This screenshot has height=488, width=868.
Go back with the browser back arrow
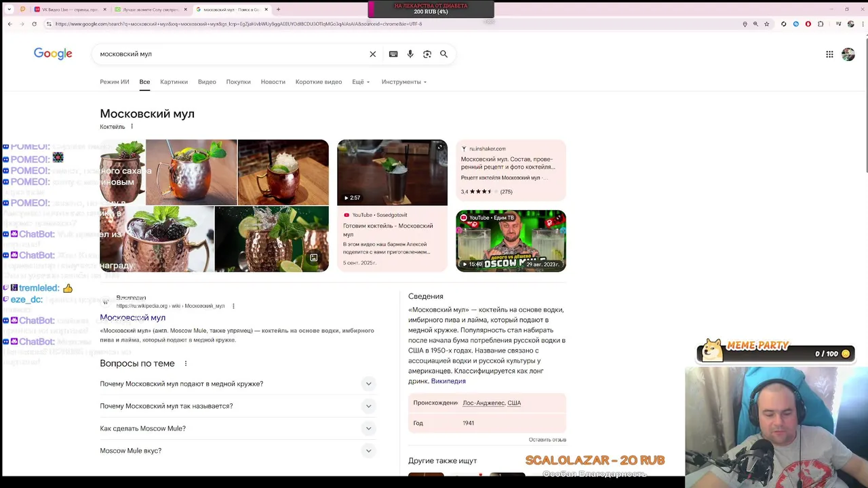(x=9, y=24)
